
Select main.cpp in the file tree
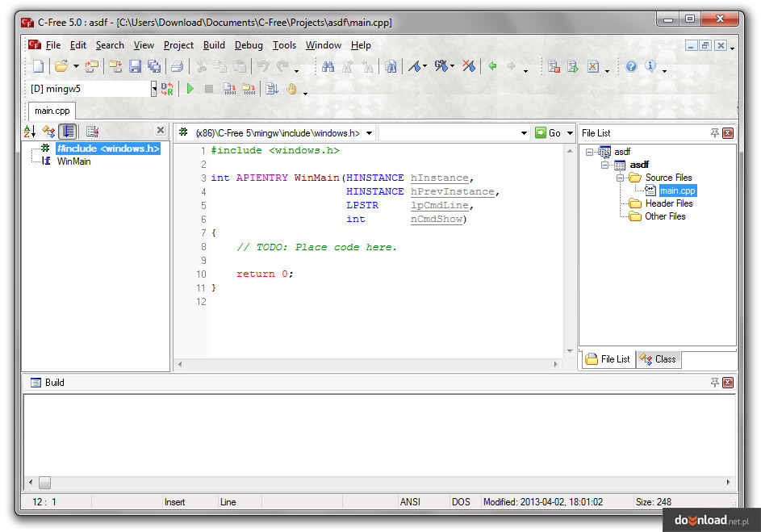(678, 191)
